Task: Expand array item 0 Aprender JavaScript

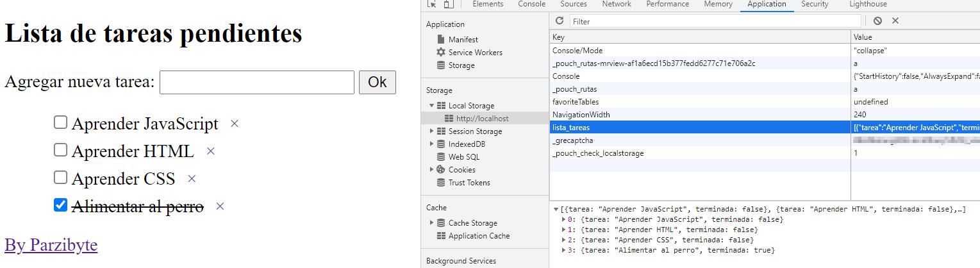Action: click(563, 220)
